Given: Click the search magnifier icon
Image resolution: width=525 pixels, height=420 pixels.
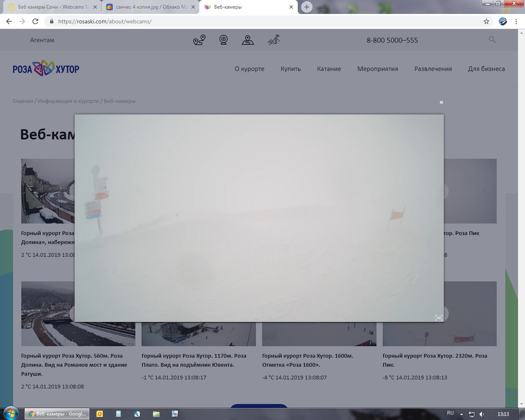Looking at the screenshot, I should coord(492,40).
